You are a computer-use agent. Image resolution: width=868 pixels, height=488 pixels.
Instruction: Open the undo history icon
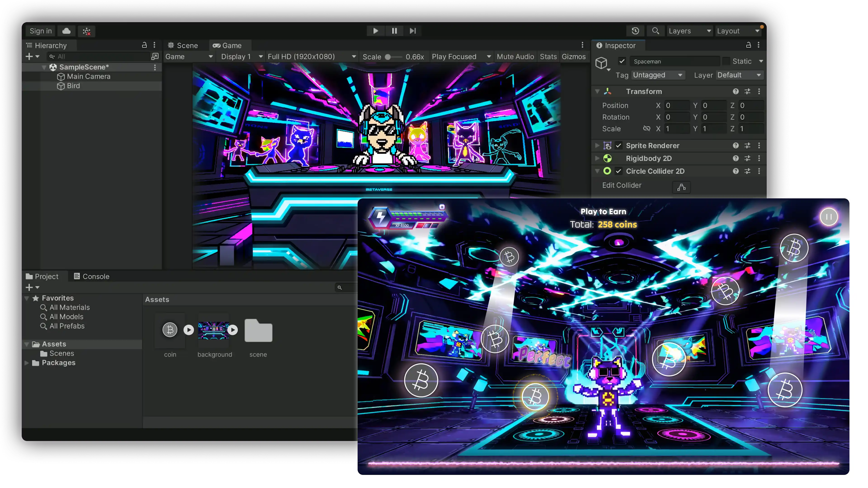(x=635, y=31)
